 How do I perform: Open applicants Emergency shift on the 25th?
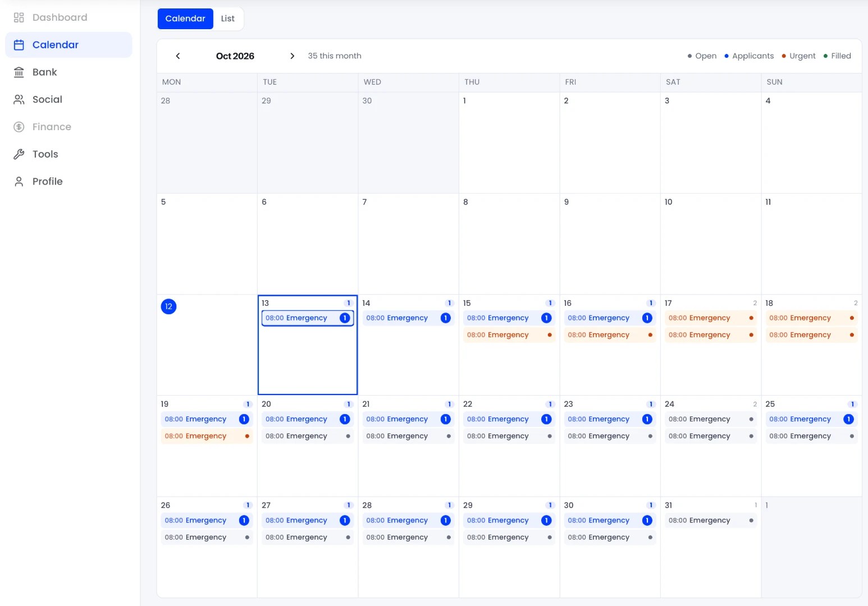click(811, 419)
